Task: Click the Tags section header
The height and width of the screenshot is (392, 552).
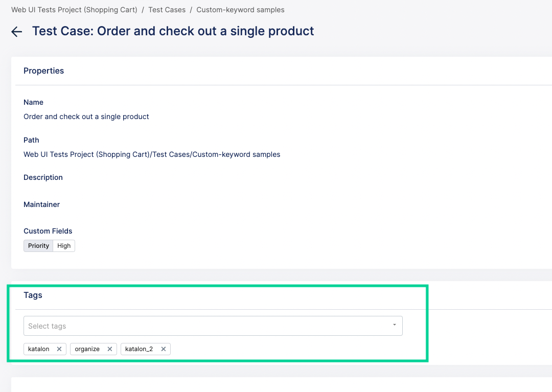Action: coord(33,295)
